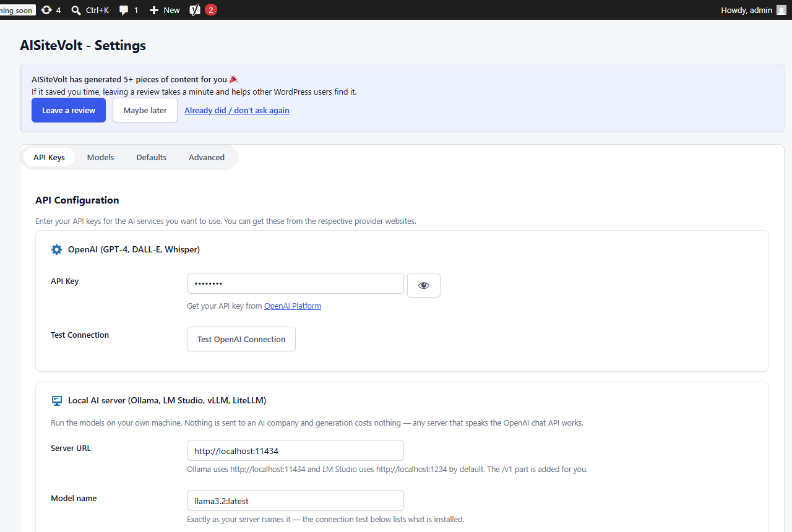This screenshot has height=532, width=792.
Task: Open the API Keys tab
Action: pos(49,157)
